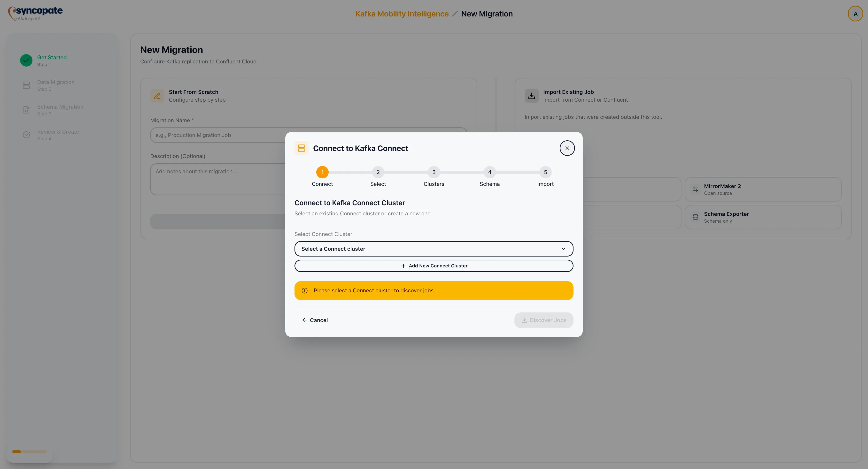868x469 pixels.
Task: Open the Select a Connect cluster dropdown
Action: pos(433,249)
